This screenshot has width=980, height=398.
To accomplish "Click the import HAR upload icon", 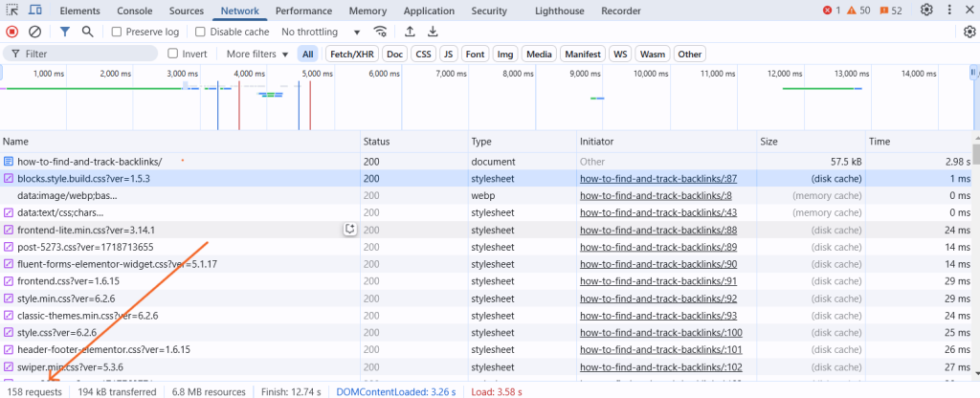I will click(411, 32).
